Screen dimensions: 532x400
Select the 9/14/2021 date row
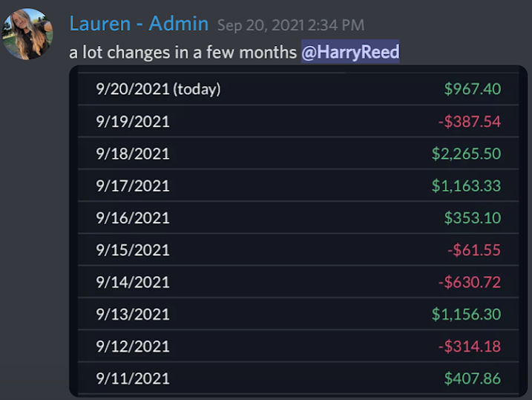(x=133, y=282)
